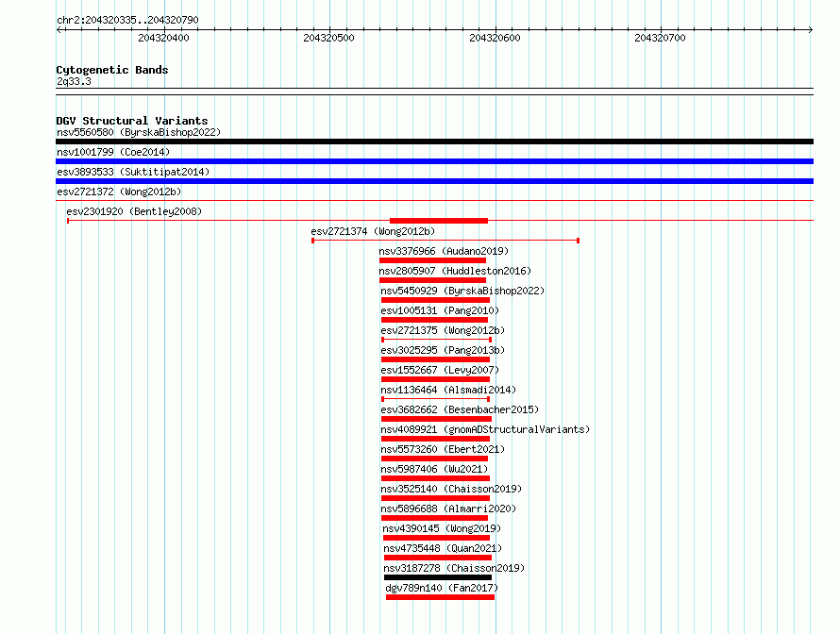840x634 pixels.
Task: Open nsv5573260 (Ebert2021) variant label
Action: (x=443, y=449)
